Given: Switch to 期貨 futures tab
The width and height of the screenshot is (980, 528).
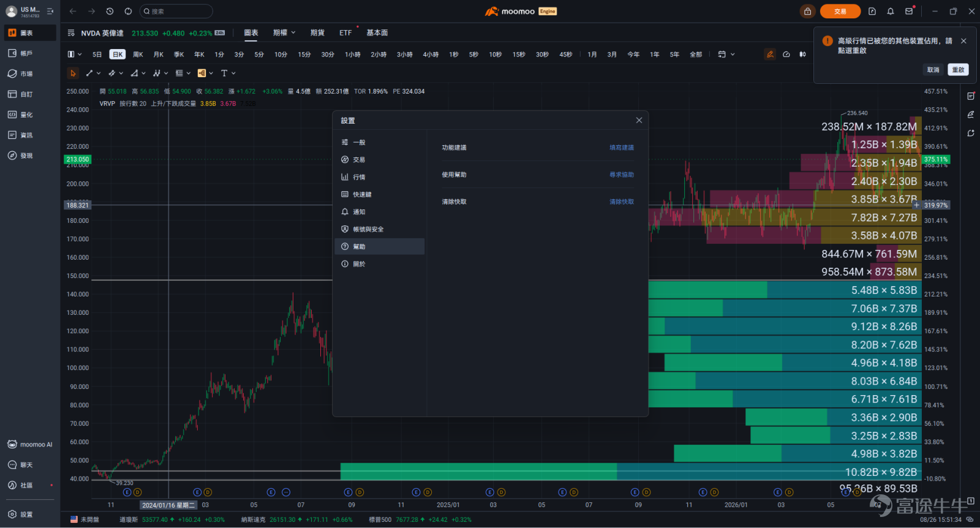Looking at the screenshot, I should (x=317, y=32).
